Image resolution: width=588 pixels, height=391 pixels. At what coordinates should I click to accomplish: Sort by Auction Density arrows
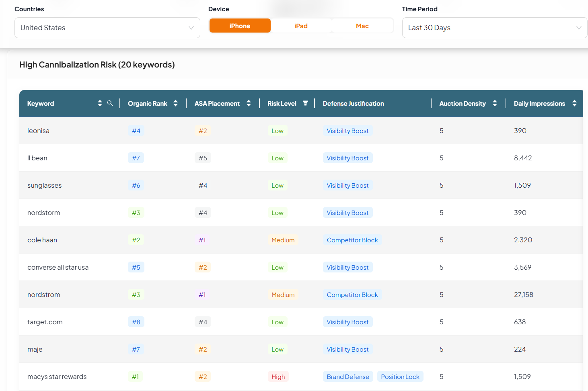click(x=495, y=103)
